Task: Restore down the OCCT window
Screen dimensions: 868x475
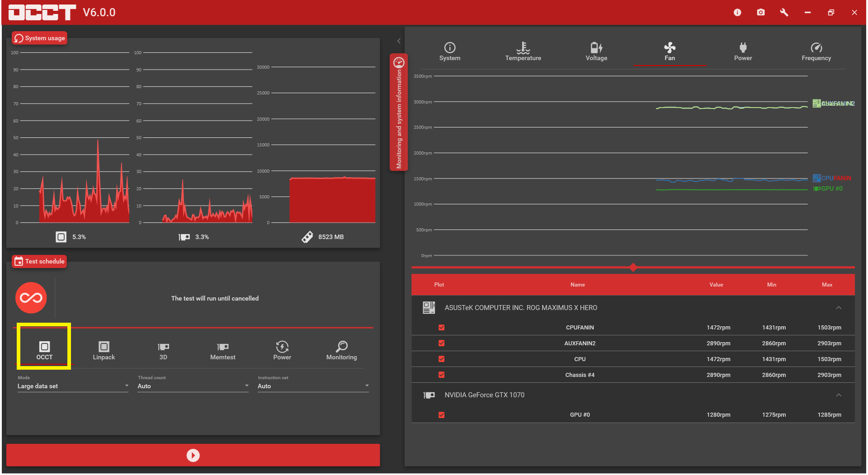Action: click(x=831, y=13)
